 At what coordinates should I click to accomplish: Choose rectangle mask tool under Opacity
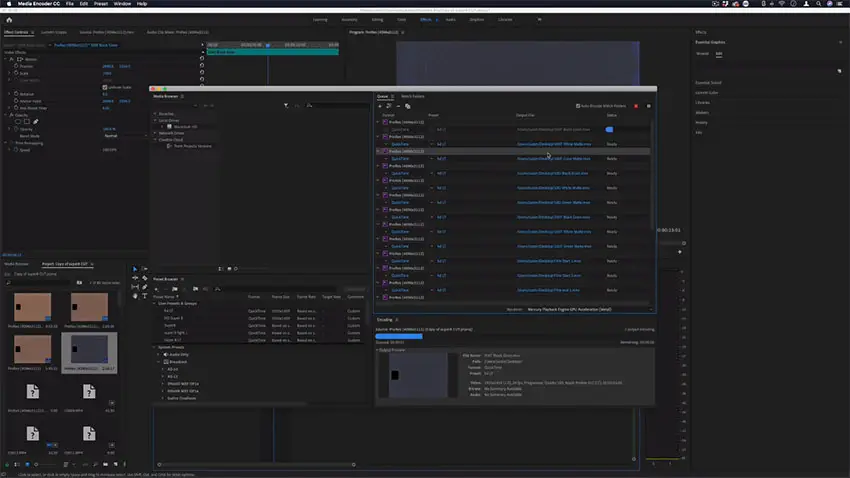point(27,122)
